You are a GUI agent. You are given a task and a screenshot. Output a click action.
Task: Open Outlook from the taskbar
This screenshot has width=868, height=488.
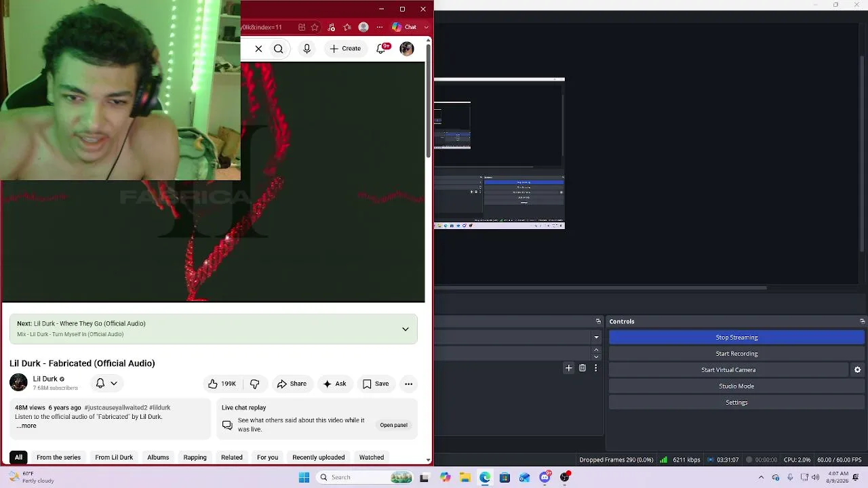point(524,477)
